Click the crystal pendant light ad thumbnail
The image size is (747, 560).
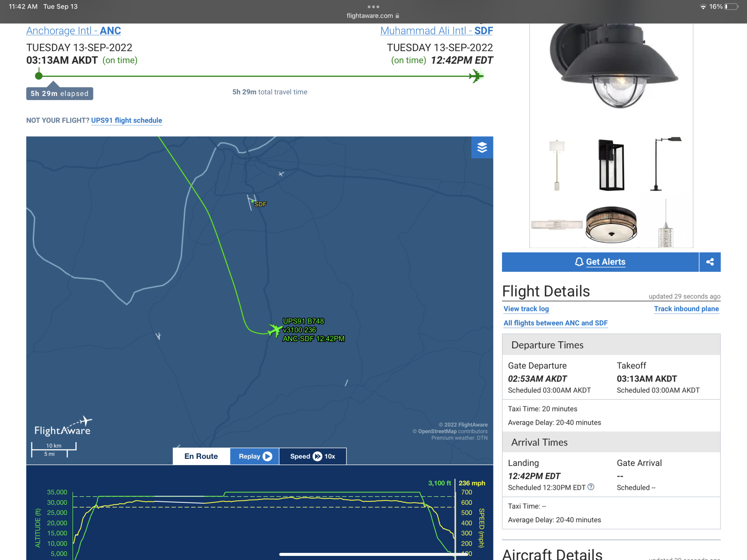(666, 224)
